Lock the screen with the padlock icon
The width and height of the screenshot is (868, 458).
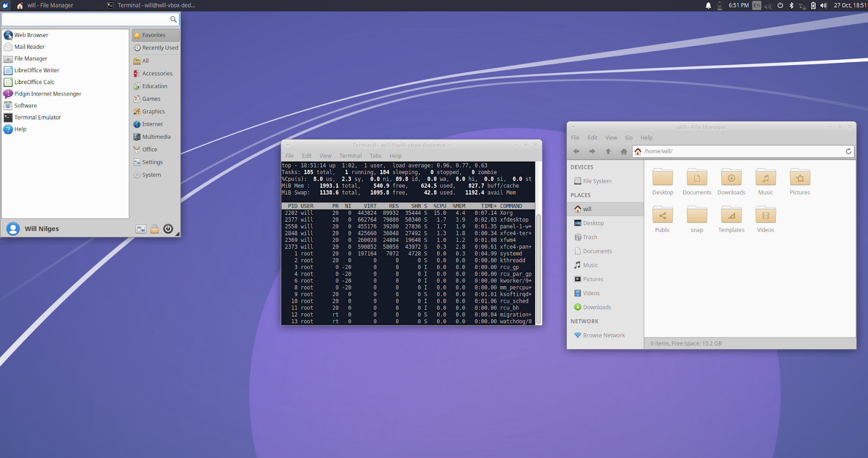tap(155, 229)
